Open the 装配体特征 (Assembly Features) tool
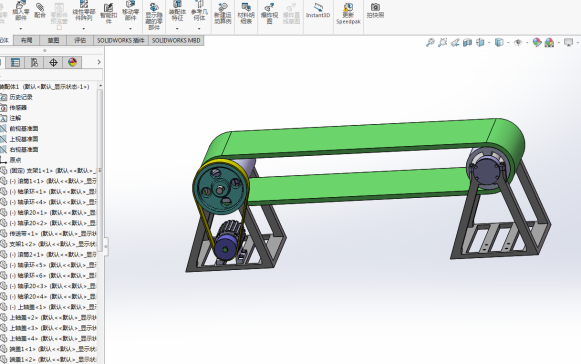 point(177,11)
